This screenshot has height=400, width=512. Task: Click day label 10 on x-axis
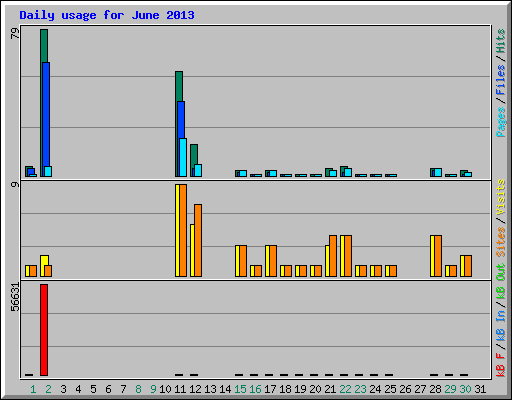point(165,389)
